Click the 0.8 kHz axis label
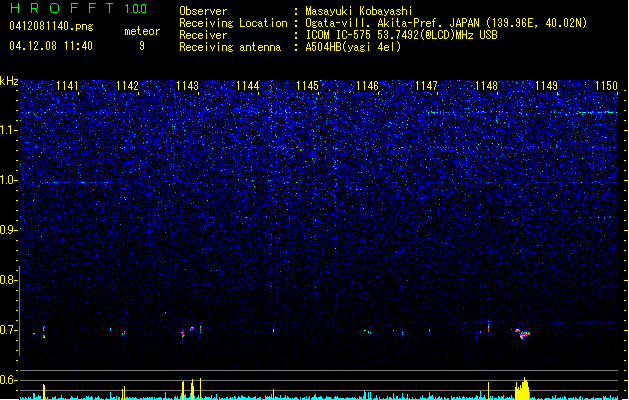 (x=8, y=280)
